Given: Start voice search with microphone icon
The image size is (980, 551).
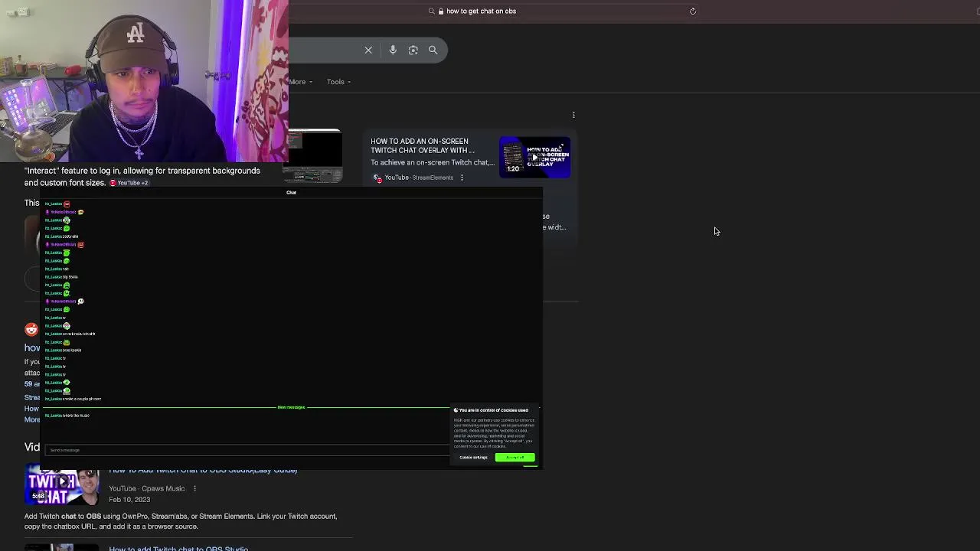Looking at the screenshot, I should [x=393, y=50].
